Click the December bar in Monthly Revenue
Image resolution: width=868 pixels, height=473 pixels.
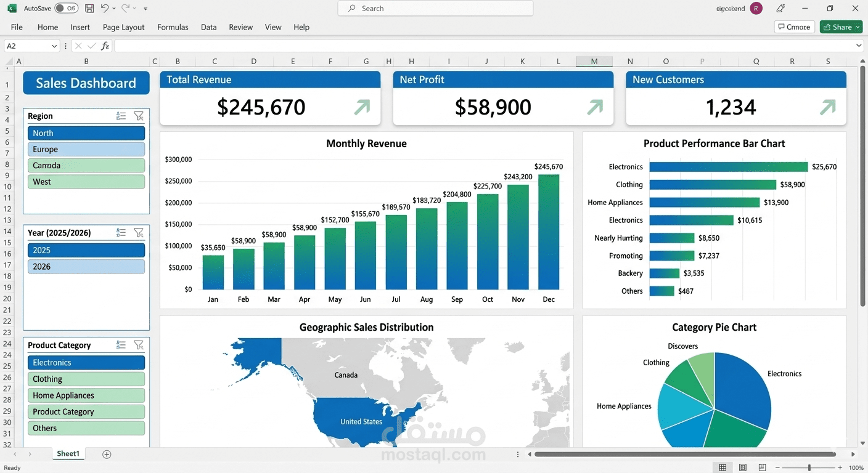pyautogui.click(x=549, y=232)
